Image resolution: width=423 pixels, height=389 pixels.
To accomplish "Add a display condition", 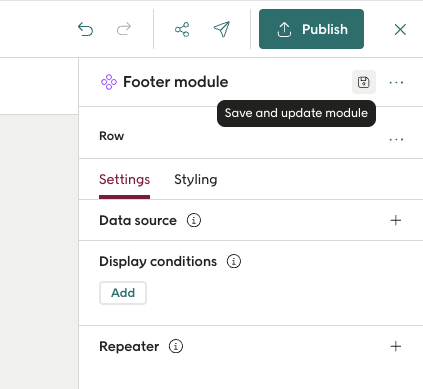I will coord(123,293).
